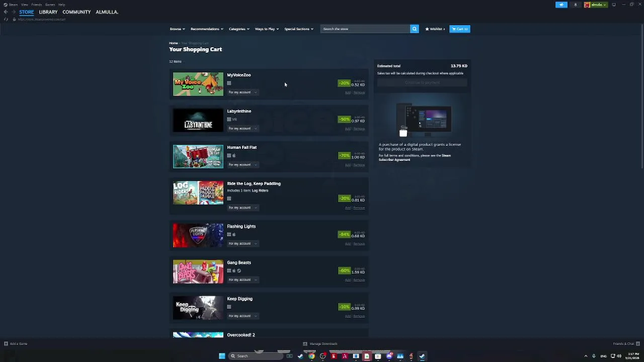Click Continue to payment button
644x362 pixels.
(422, 82)
